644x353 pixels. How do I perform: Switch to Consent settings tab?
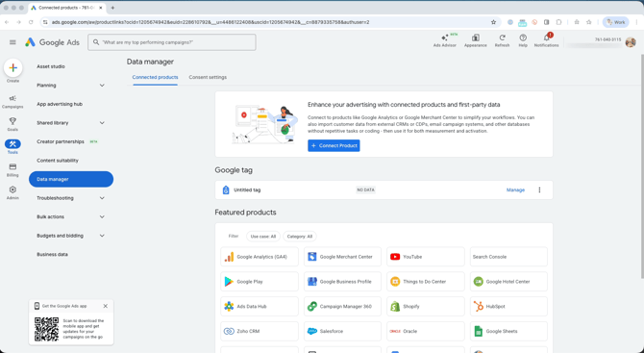(208, 77)
